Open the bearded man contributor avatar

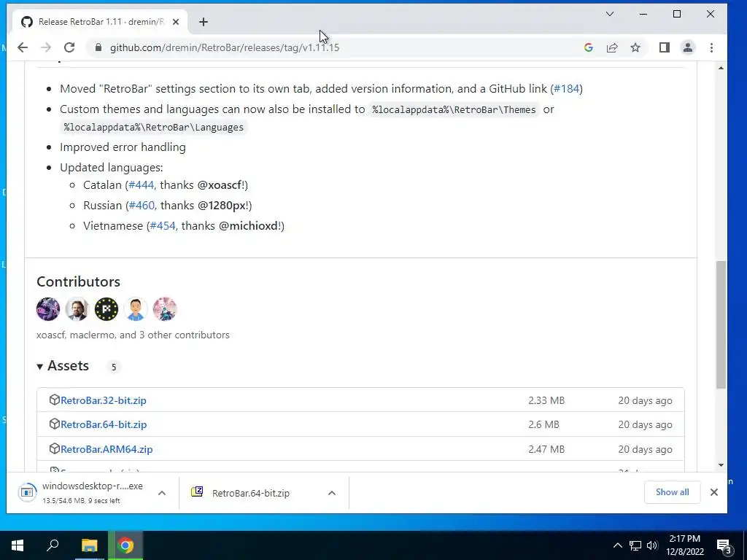click(x=77, y=309)
